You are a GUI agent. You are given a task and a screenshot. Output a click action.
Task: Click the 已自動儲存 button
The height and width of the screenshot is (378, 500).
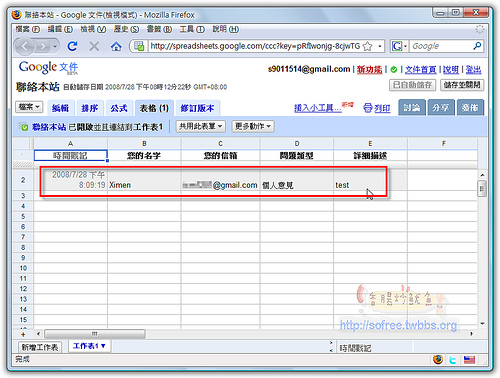[x=412, y=85]
